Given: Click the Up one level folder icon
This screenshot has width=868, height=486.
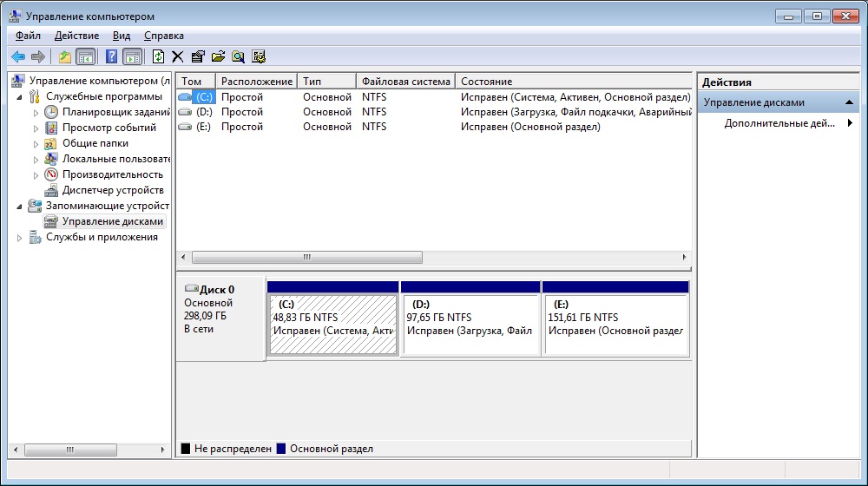Looking at the screenshot, I should point(65,56).
